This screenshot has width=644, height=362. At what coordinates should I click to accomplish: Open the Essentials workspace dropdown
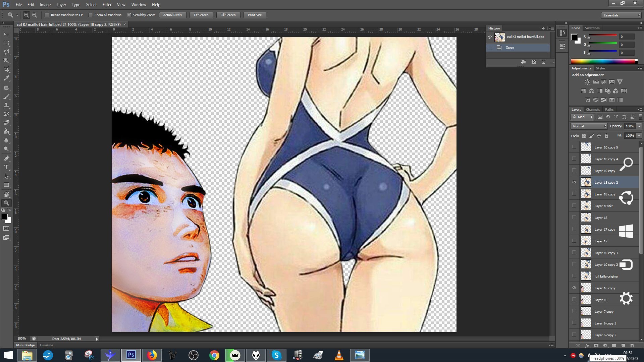(x=621, y=15)
